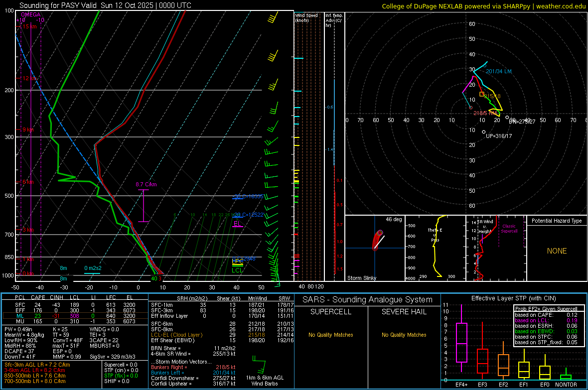Click the Storm Slinky red circle cluster

pos(377,240)
